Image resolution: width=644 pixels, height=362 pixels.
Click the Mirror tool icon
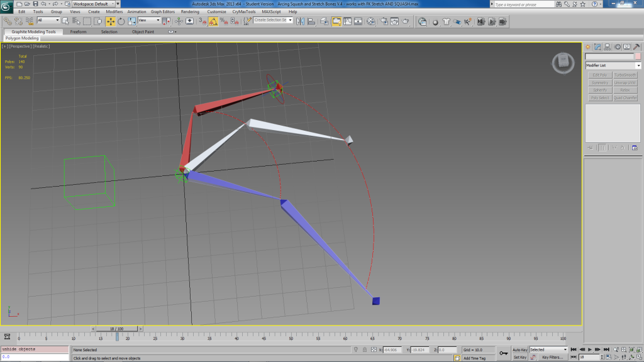click(300, 21)
